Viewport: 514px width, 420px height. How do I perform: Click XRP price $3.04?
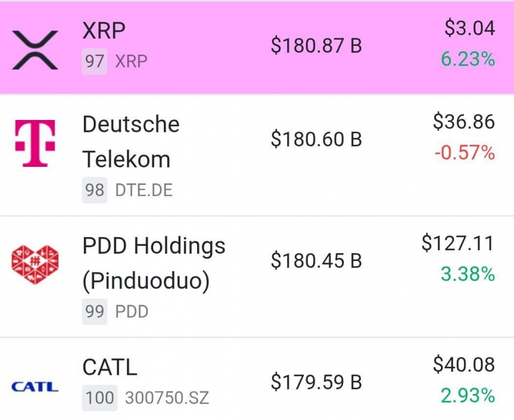pyautogui.click(x=469, y=28)
